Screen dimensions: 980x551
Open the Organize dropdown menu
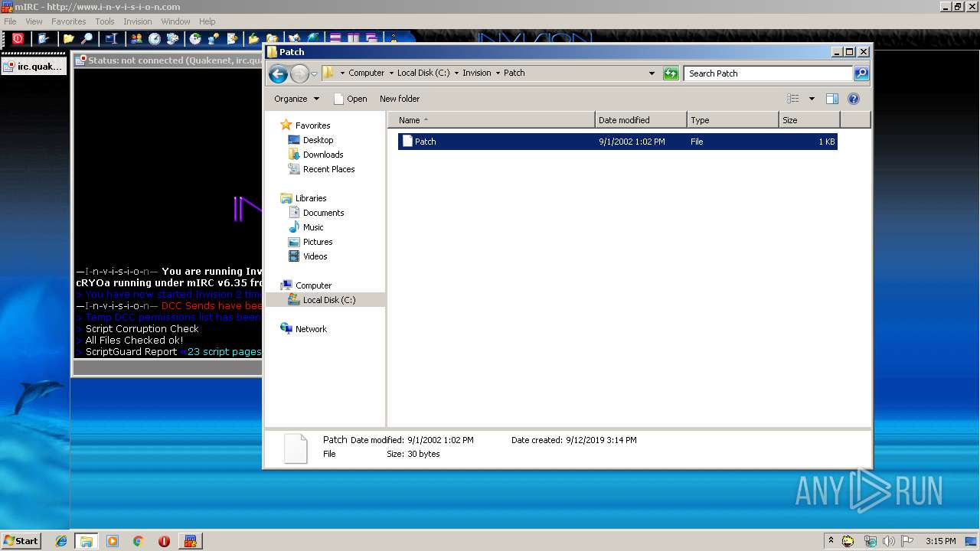(x=296, y=99)
